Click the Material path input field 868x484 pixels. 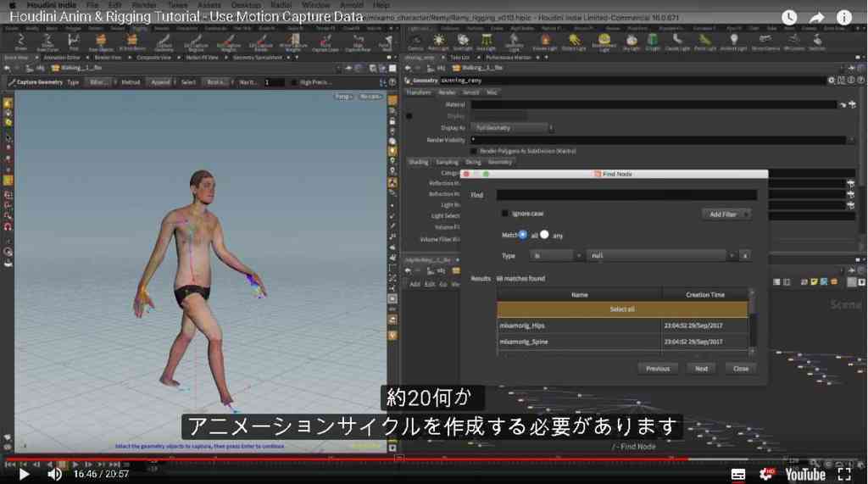(x=654, y=104)
